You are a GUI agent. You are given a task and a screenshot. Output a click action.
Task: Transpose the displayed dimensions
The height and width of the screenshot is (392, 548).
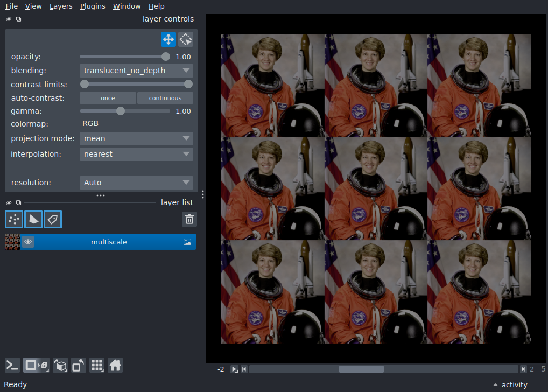pyautogui.click(x=78, y=366)
